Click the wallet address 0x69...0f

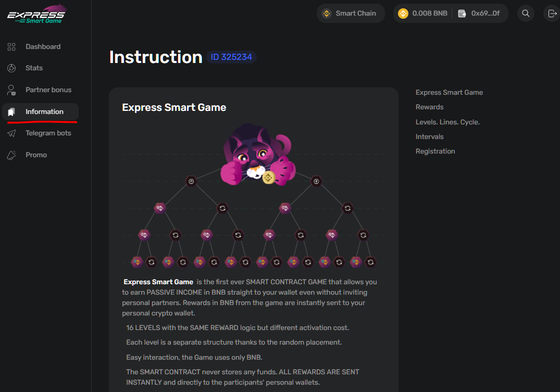[x=485, y=13]
